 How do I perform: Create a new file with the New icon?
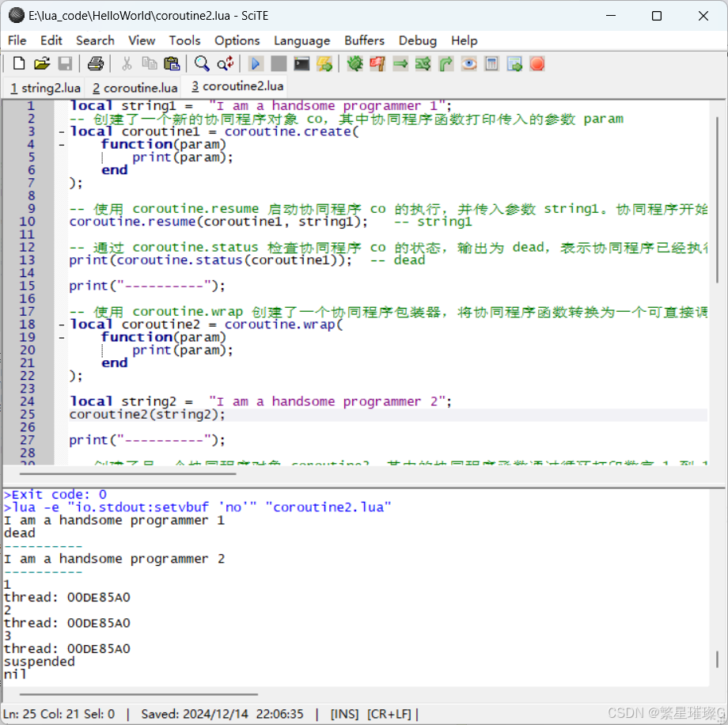17,63
